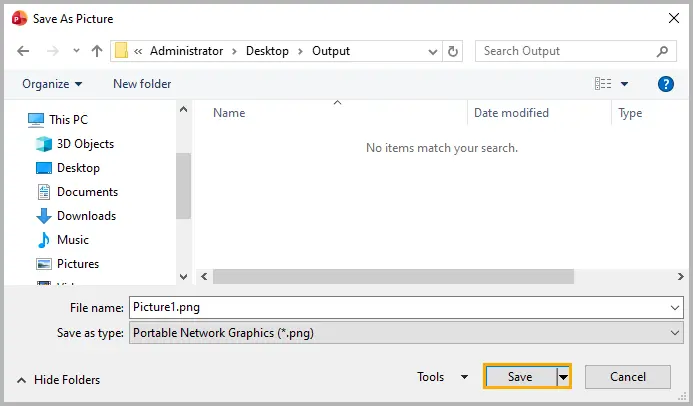This screenshot has height=406, width=693.
Task: Click file list scroll left arrow
Action: (x=204, y=277)
